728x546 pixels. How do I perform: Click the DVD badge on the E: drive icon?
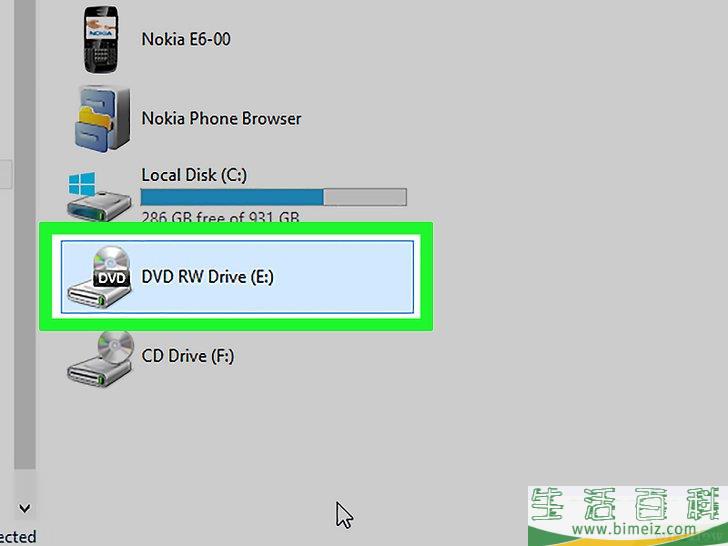pos(111,278)
